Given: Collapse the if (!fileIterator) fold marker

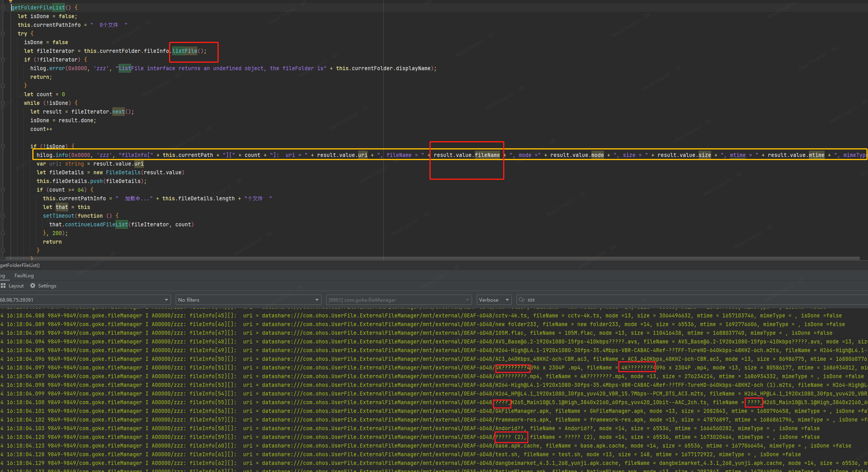Looking at the screenshot, I should click(3, 60).
